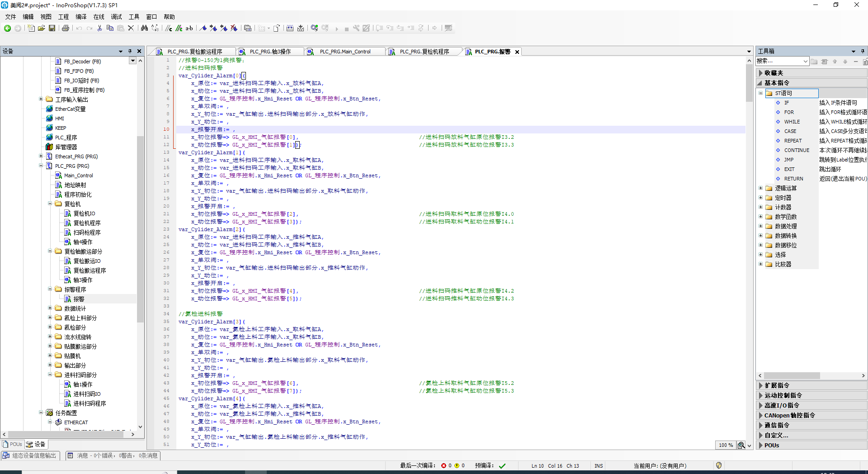Open the 文件 menu
This screenshot has width=868, height=474.
point(10,17)
